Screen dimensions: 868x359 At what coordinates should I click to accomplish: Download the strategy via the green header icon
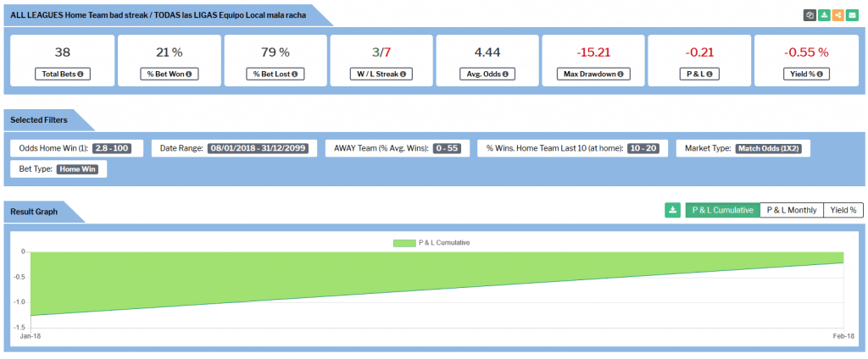(824, 15)
